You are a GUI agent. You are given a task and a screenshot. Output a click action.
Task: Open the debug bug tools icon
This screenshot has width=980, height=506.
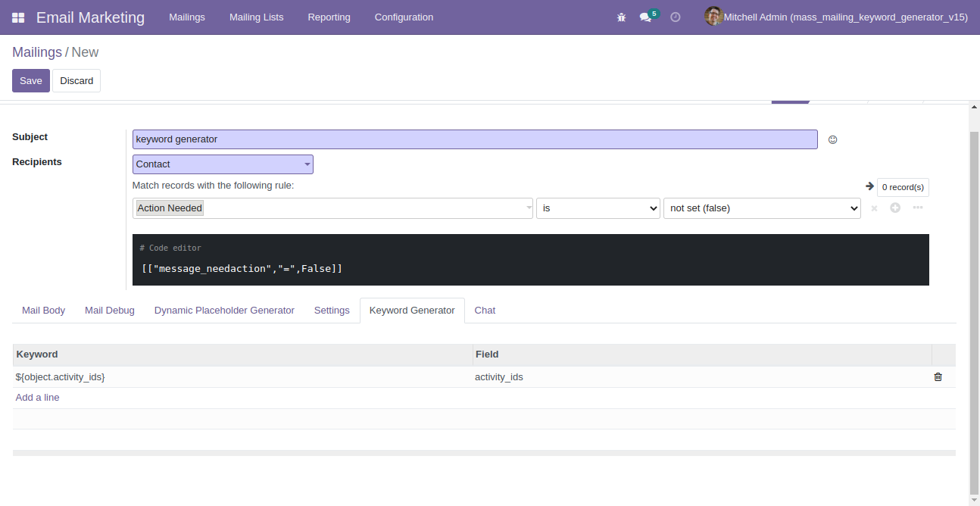click(x=622, y=17)
